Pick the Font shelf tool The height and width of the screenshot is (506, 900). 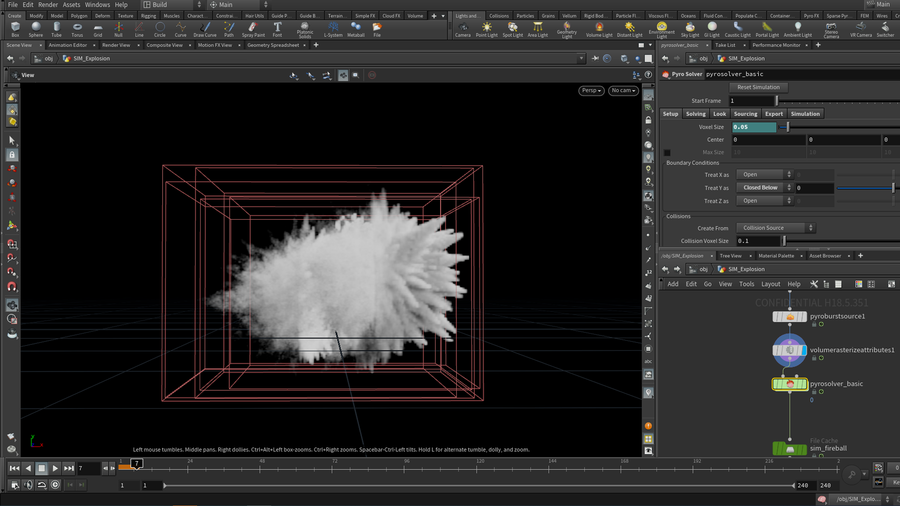coord(277,29)
